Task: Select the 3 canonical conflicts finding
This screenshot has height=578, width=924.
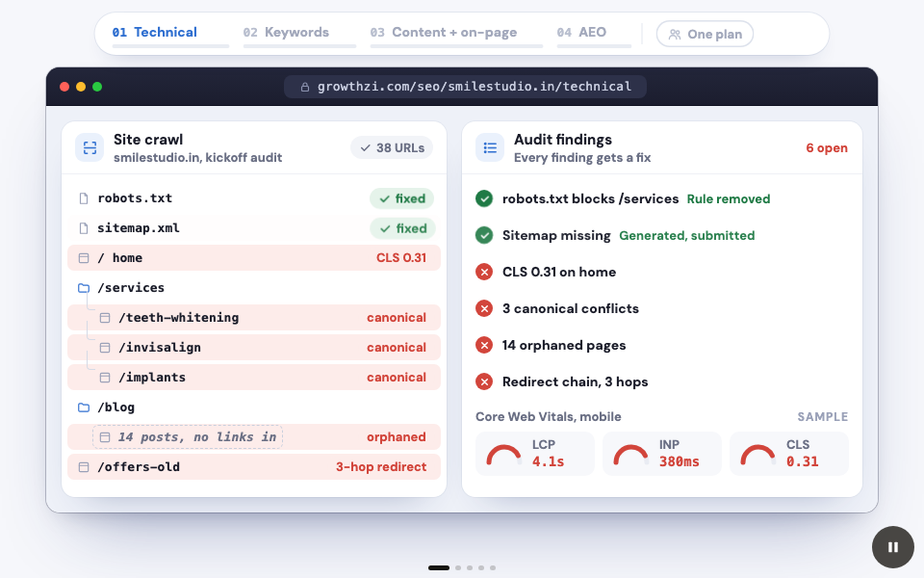Action: click(571, 308)
